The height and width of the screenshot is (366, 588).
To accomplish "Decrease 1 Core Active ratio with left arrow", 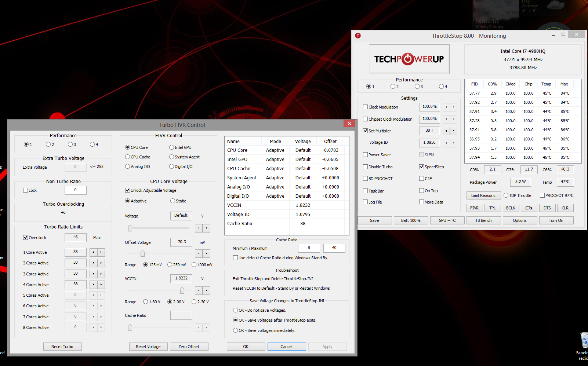I will (94, 252).
